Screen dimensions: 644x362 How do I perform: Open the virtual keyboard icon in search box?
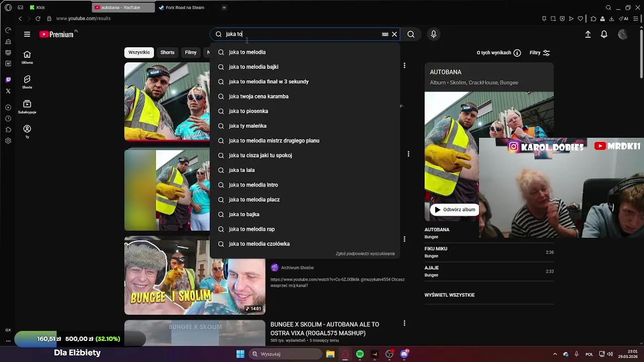pyautogui.click(x=385, y=34)
